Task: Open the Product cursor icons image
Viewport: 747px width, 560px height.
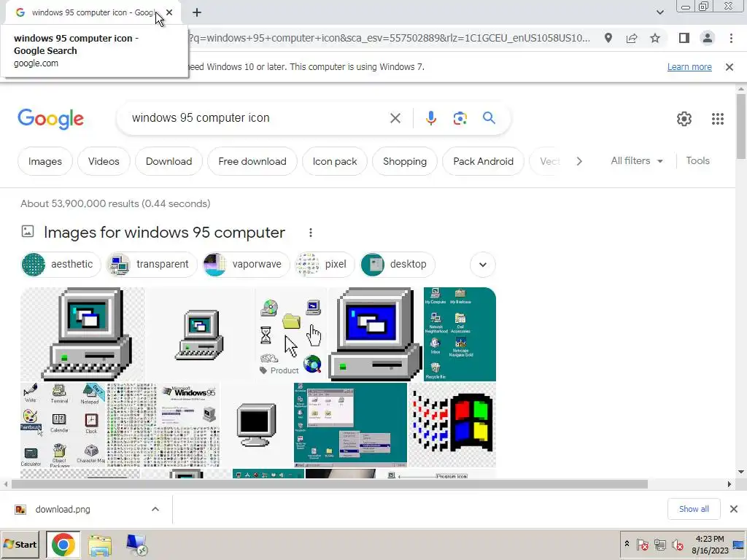Action: pyautogui.click(x=291, y=334)
